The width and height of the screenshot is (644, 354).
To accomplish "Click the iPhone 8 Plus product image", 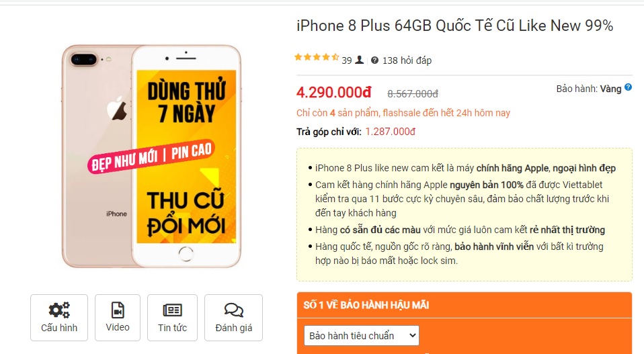I will click(151, 157).
